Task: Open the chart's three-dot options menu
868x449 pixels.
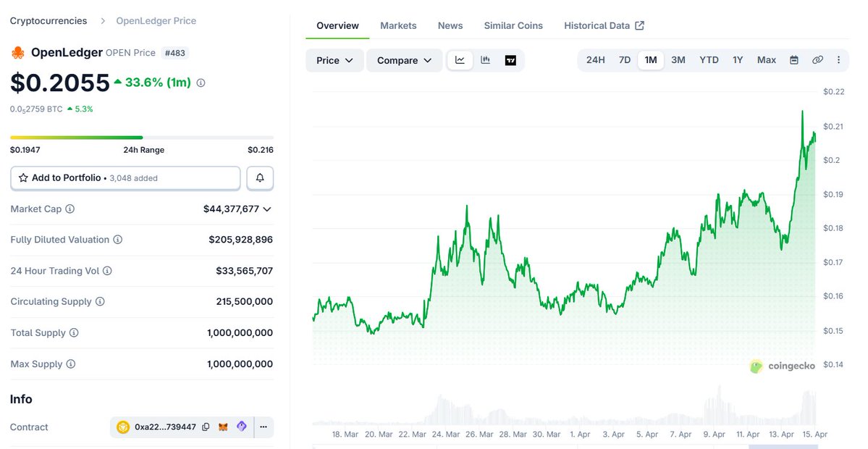Action: pos(838,60)
